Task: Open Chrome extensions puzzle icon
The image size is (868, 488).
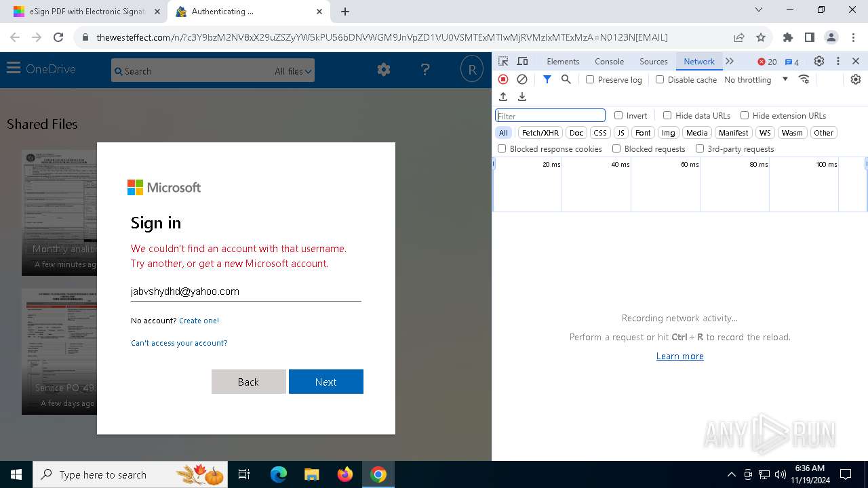Action: (788, 37)
